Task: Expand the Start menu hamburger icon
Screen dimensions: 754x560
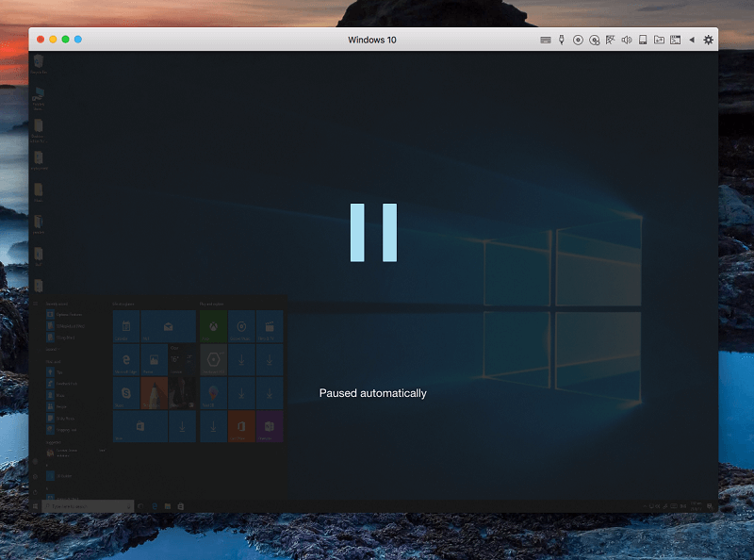Action: 35,304
